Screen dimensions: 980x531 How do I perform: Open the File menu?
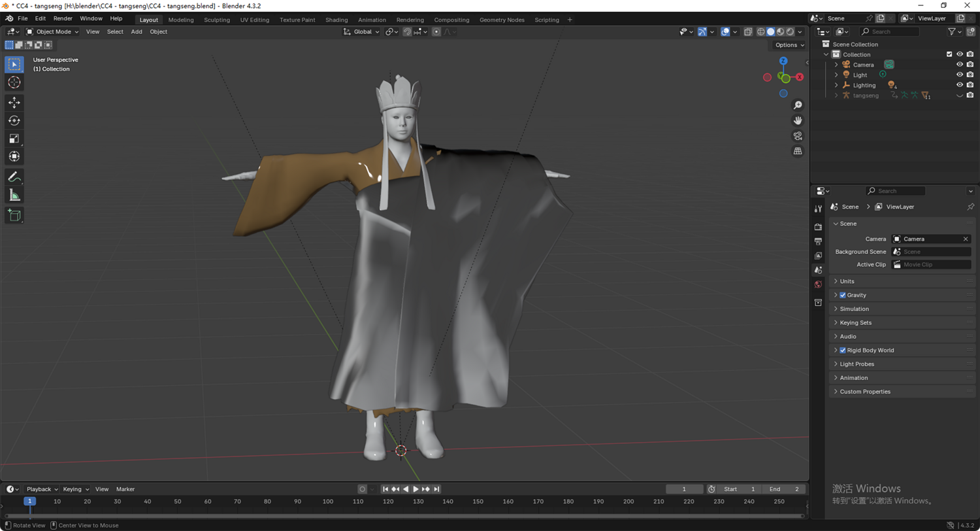[22, 18]
